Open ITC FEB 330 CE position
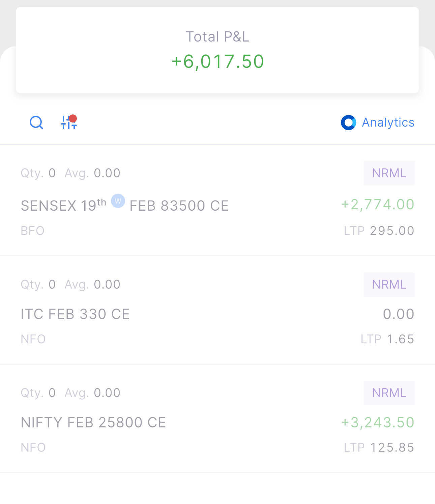The height and width of the screenshot is (504, 435). tap(75, 314)
